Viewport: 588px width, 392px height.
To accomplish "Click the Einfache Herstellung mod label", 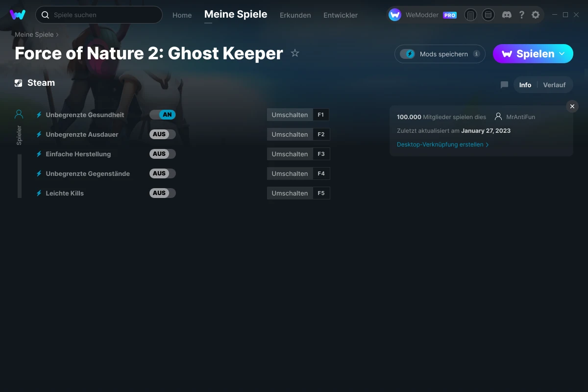I will 78,154.
